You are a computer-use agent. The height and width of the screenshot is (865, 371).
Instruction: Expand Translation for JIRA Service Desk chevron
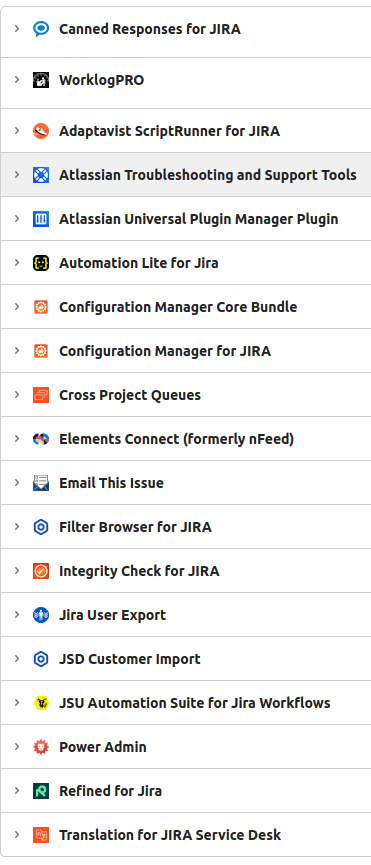(17, 834)
